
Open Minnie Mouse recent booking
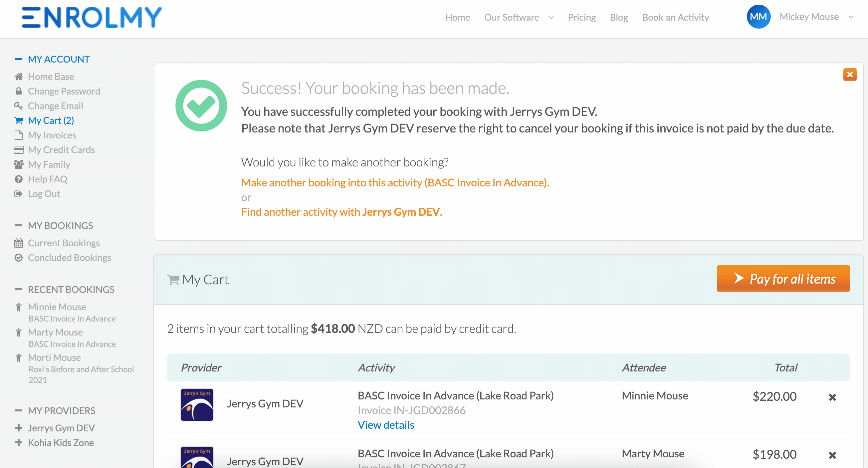tap(57, 307)
